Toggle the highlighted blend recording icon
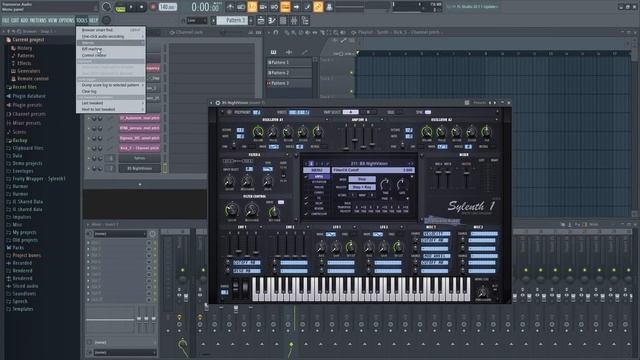 [285, 7]
